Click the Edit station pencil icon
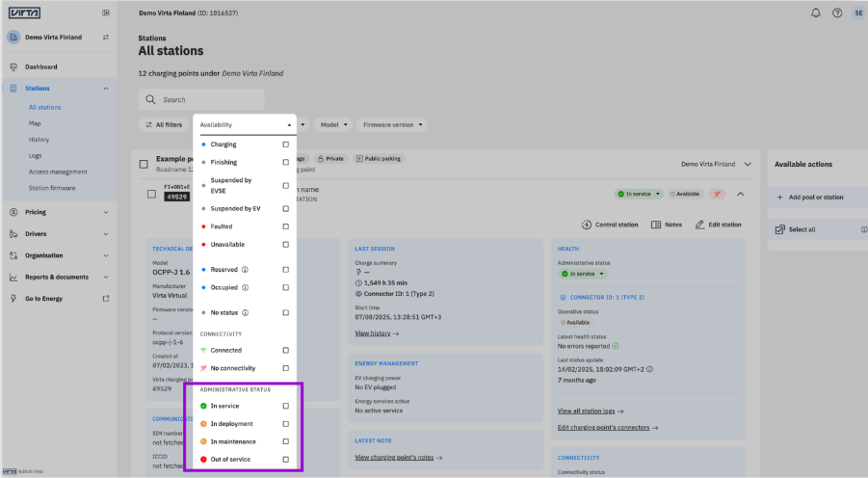Screen dimensions: 868x478 coord(699,225)
